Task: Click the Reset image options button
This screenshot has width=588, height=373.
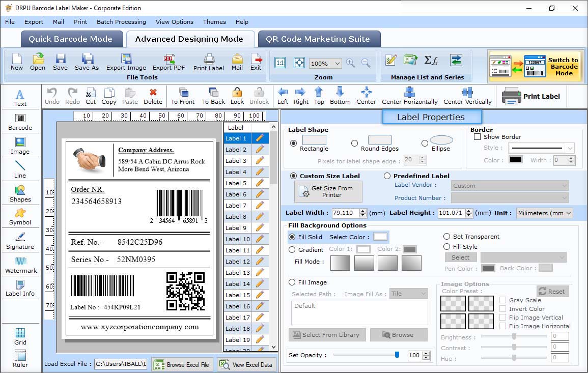Action: pos(552,291)
